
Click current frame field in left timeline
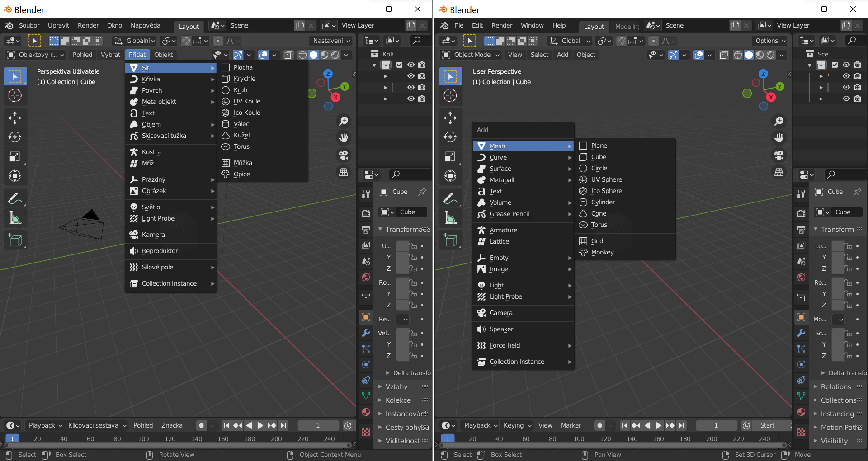click(318, 425)
